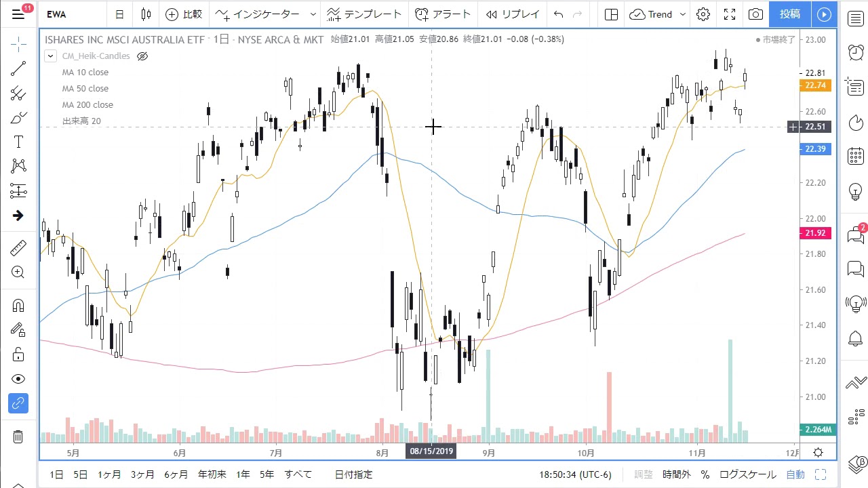Collapse the indicator legend chevron

click(x=51, y=56)
